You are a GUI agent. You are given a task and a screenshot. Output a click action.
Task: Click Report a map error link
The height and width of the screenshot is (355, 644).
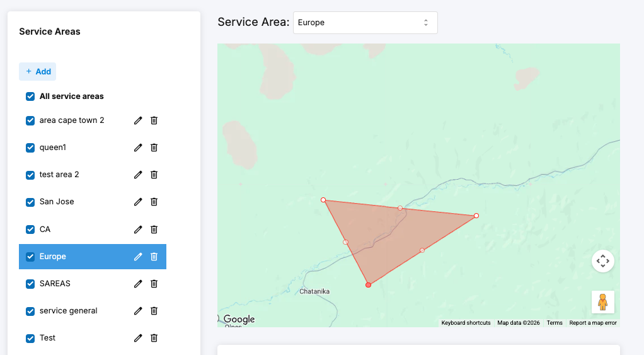(x=593, y=323)
